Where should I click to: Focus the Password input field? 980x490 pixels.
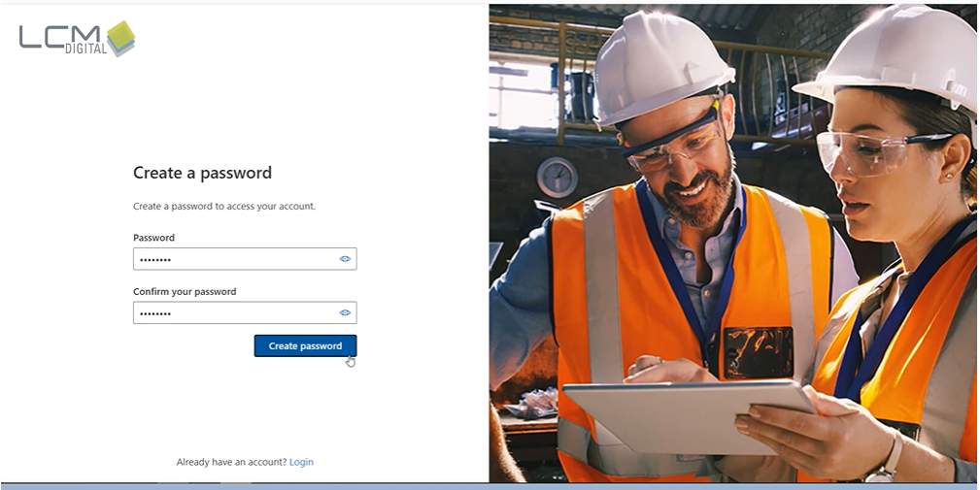click(x=233, y=259)
